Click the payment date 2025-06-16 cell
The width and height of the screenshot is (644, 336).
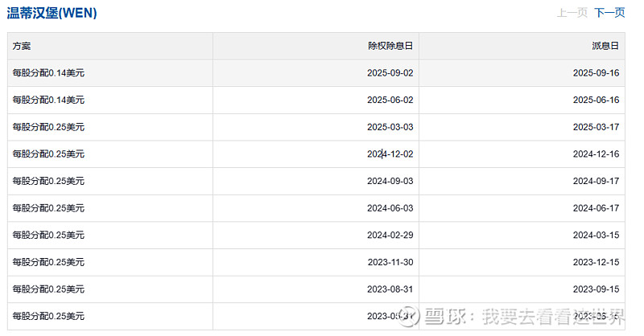596,100
